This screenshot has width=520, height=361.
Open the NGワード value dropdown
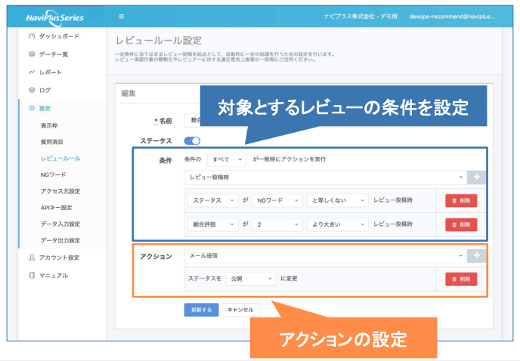coord(277,200)
